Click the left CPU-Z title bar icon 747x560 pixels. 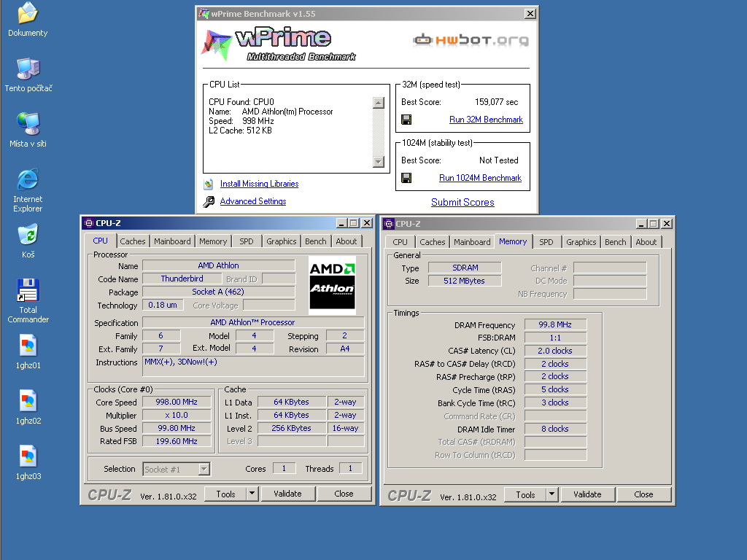[x=88, y=223]
